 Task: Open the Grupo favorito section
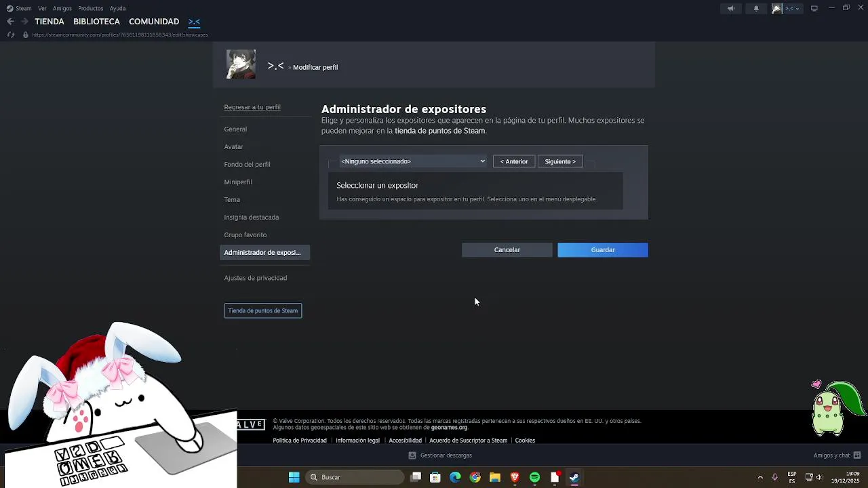245,235
